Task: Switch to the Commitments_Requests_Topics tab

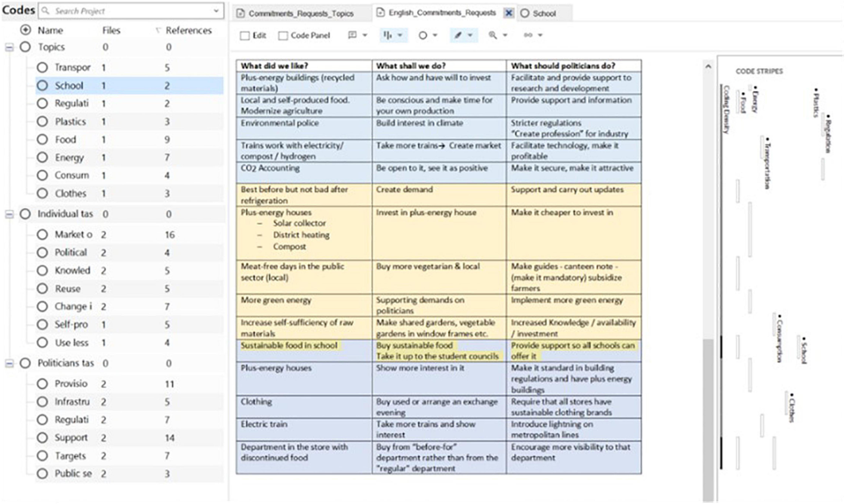Action: (301, 13)
